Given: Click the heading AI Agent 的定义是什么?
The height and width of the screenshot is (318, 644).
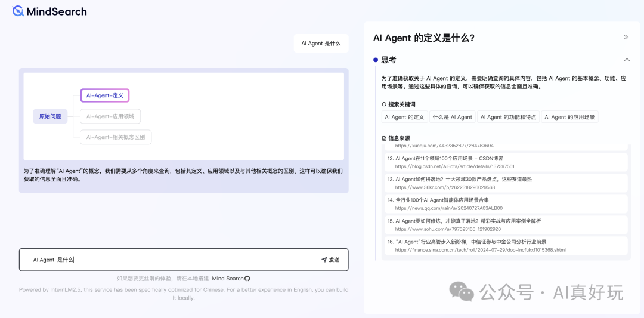Looking at the screenshot, I should [424, 38].
